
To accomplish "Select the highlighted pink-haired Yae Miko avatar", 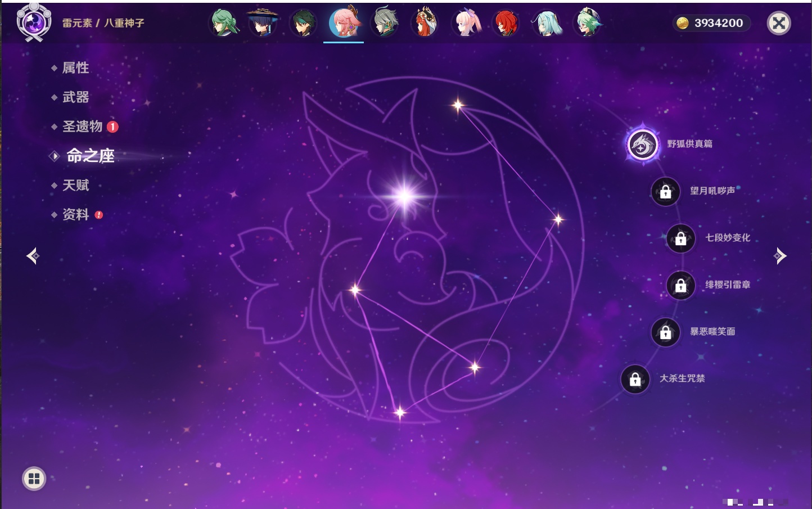I will point(344,22).
